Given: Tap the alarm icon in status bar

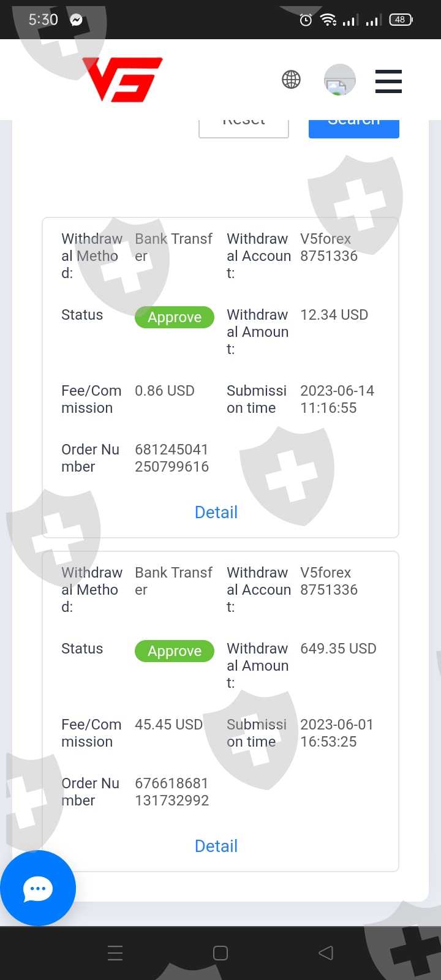Looking at the screenshot, I should pos(306,20).
